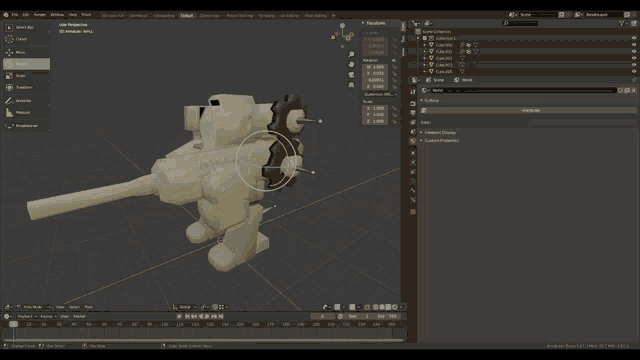This screenshot has width=640, height=360.
Task: Switch to the Default workspace tab
Action: (187, 16)
